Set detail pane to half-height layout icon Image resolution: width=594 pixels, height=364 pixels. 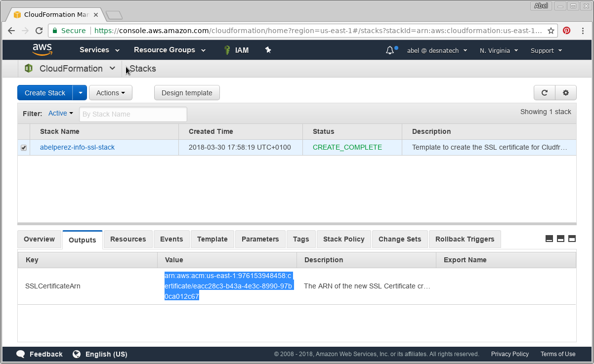560,239
